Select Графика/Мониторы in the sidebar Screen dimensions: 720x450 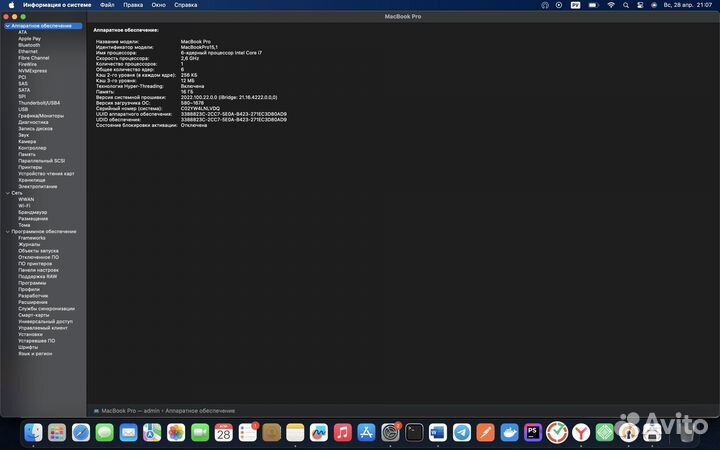pos(41,116)
